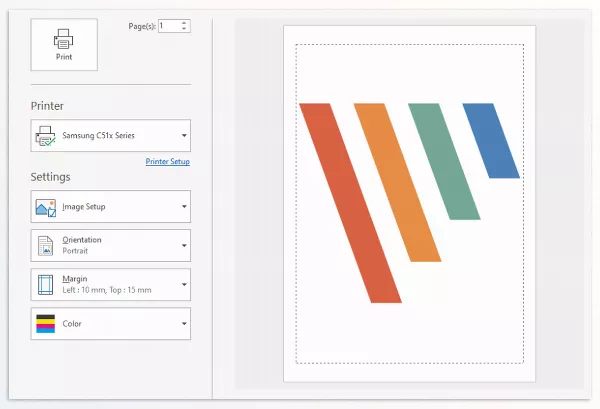
Task: Click inside the Page(s) number field
Action: (x=168, y=25)
